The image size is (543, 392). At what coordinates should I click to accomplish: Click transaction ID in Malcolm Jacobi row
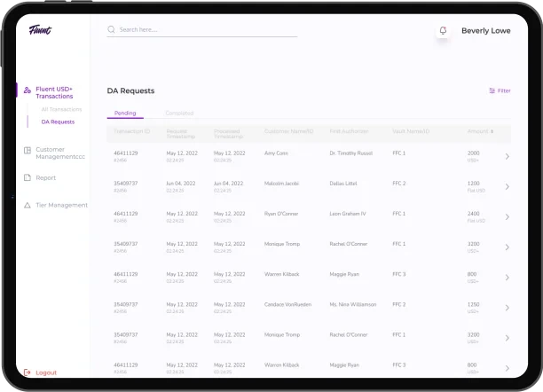point(126,184)
